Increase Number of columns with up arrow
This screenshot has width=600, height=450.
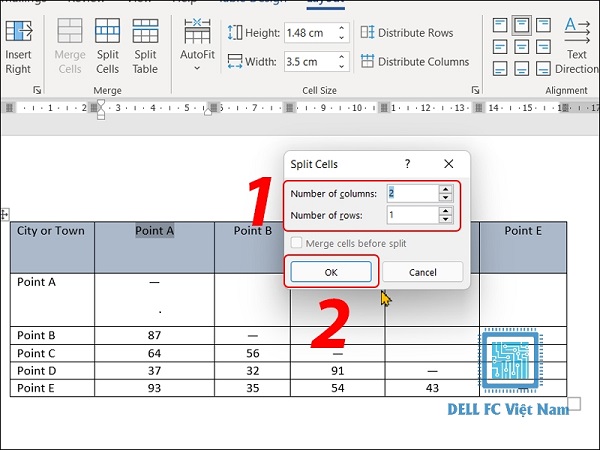point(445,189)
